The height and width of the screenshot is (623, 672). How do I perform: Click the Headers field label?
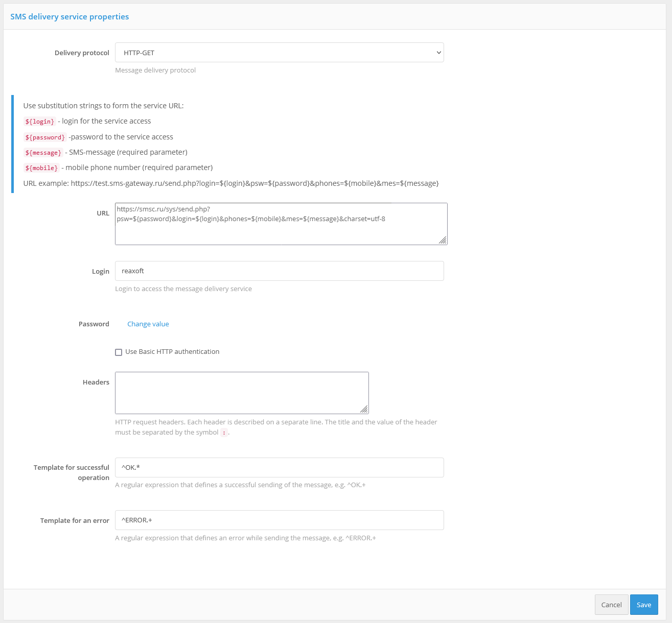tap(96, 382)
